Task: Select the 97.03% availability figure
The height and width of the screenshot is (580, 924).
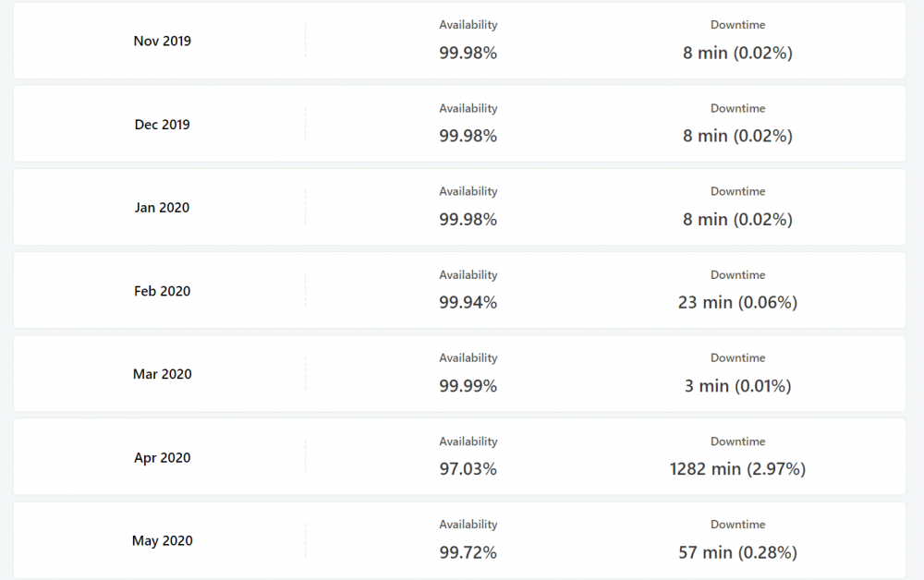Action: [468, 469]
